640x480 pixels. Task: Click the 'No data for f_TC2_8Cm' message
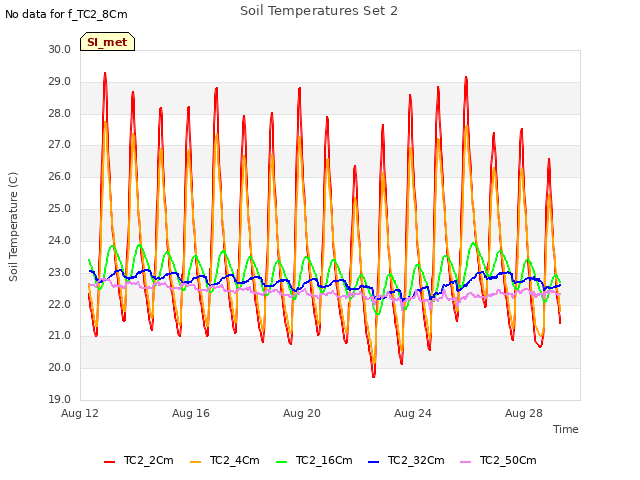tap(66, 14)
